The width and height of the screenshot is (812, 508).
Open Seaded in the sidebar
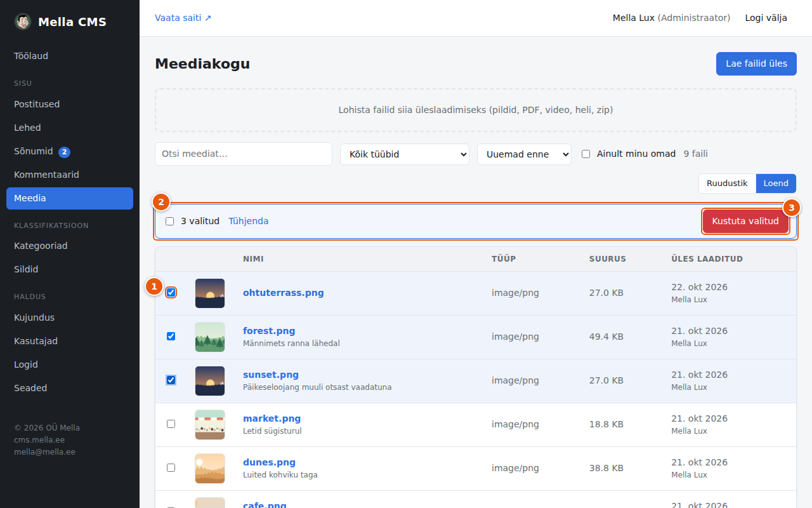(70, 388)
